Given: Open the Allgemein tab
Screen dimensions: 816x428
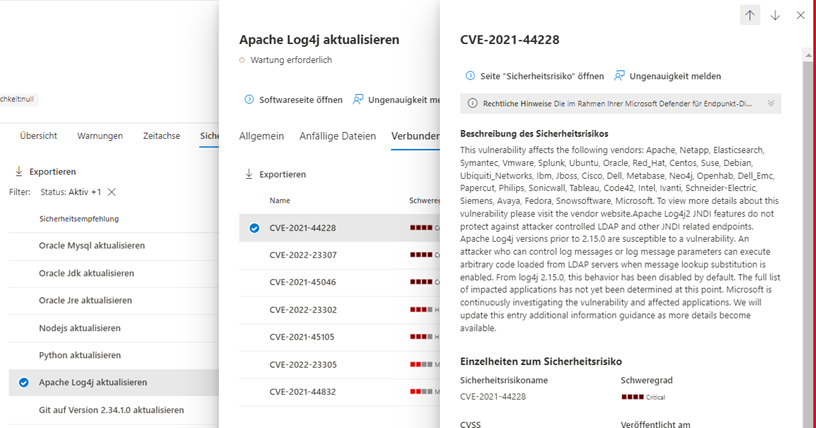Looking at the screenshot, I should click(261, 136).
